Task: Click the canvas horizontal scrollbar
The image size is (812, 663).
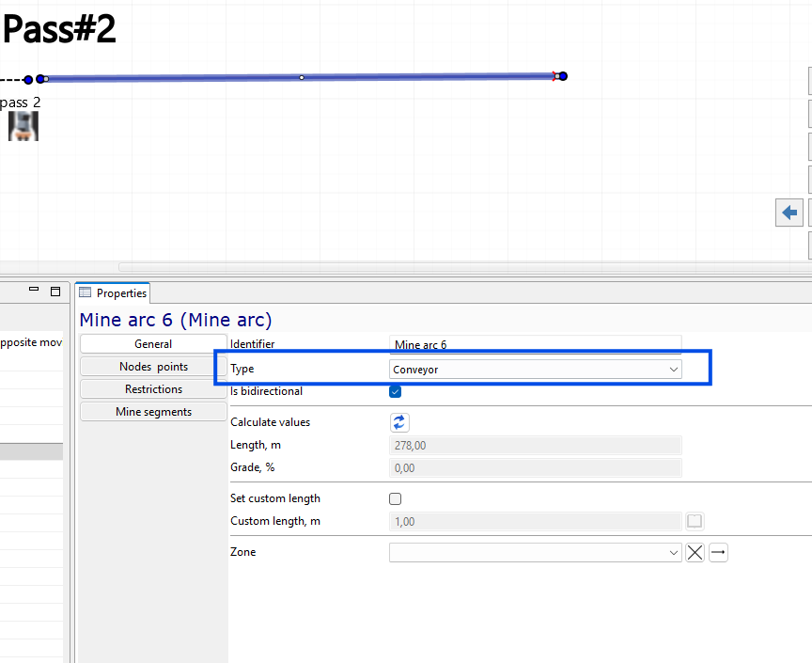Action: (465, 267)
